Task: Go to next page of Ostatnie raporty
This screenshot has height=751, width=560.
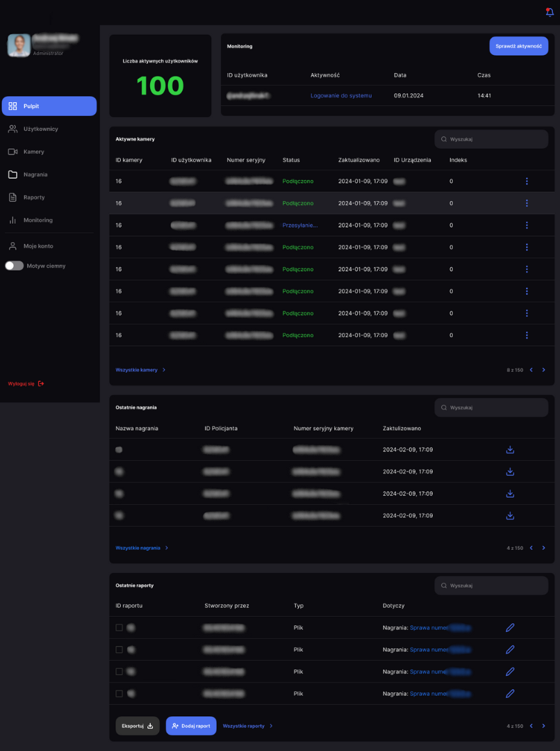Action: coord(544,726)
